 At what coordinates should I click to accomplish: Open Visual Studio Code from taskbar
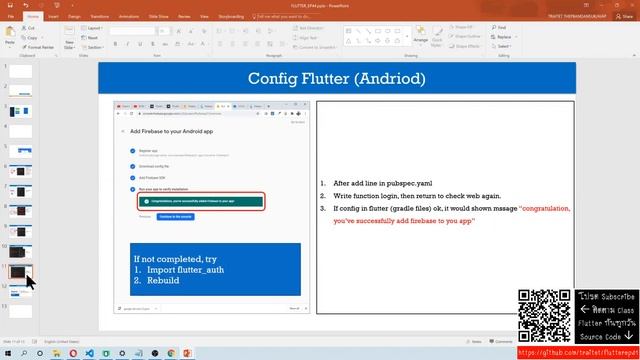[x=89, y=353]
